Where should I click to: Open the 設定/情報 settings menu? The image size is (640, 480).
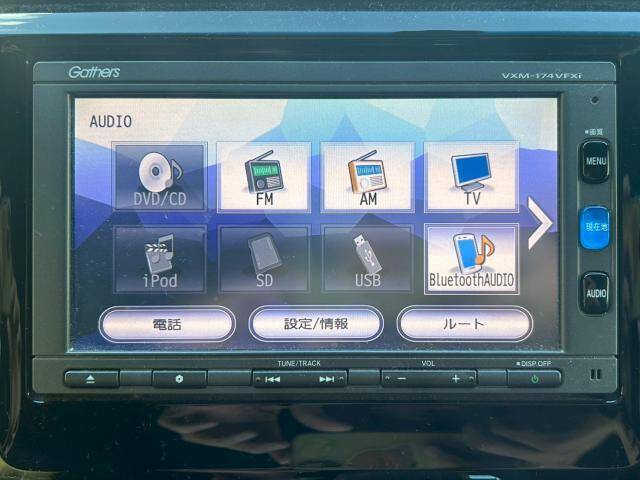pyautogui.click(x=316, y=324)
